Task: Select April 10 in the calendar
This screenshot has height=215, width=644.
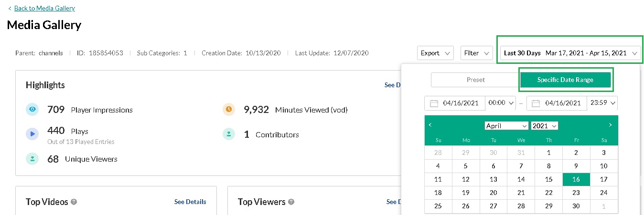Action: point(604,166)
